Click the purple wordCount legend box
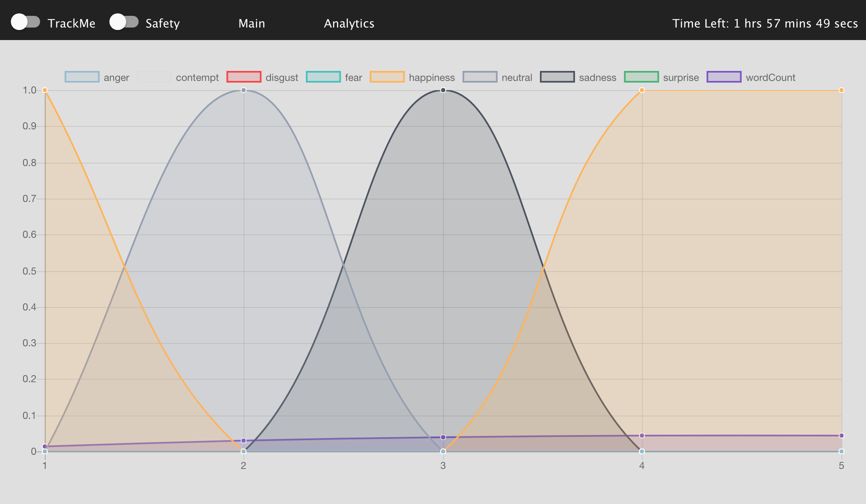The image size is (866, 504). tap(724, 77)
